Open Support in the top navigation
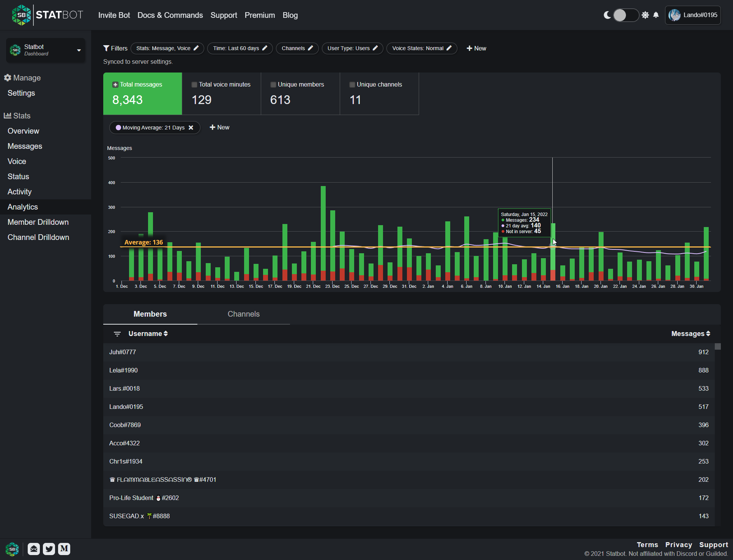733x560 pixels. [224, 15]
